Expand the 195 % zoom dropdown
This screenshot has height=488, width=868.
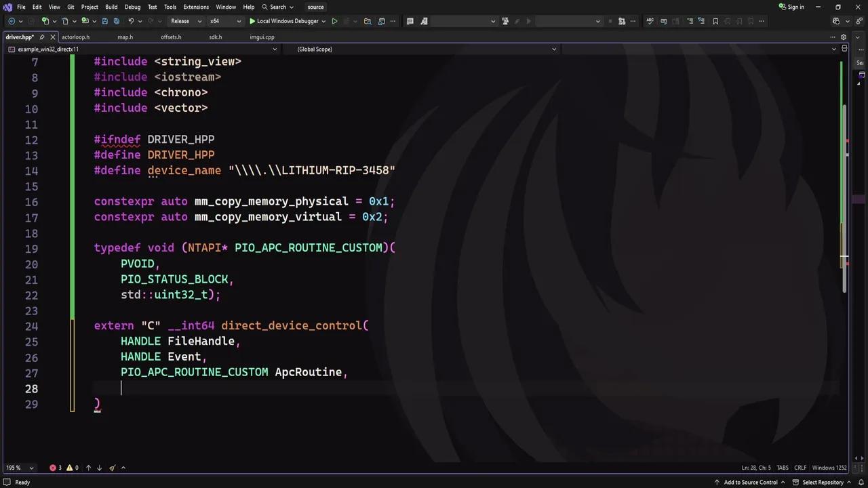(31, 468)
